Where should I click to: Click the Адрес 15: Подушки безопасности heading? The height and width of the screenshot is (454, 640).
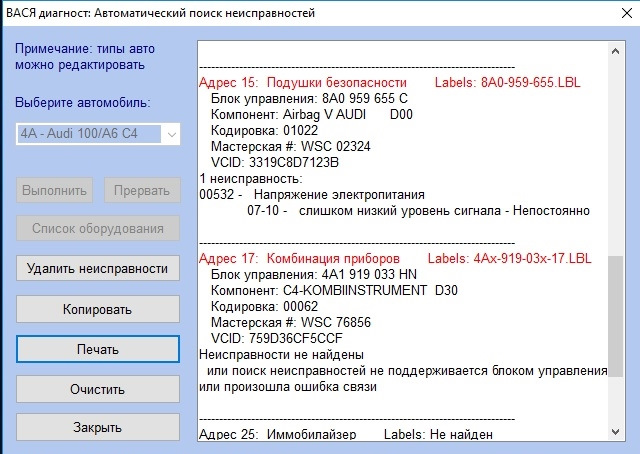click(x=303, y=82)
